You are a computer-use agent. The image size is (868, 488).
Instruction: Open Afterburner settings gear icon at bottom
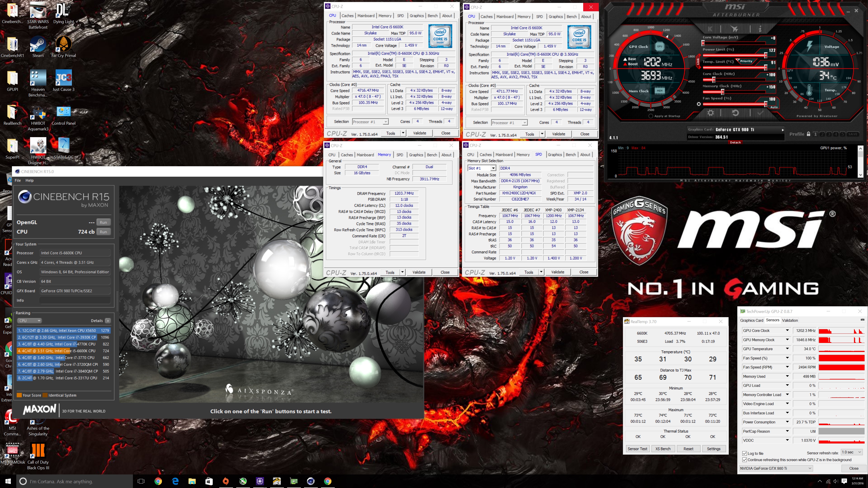point(710,113)
